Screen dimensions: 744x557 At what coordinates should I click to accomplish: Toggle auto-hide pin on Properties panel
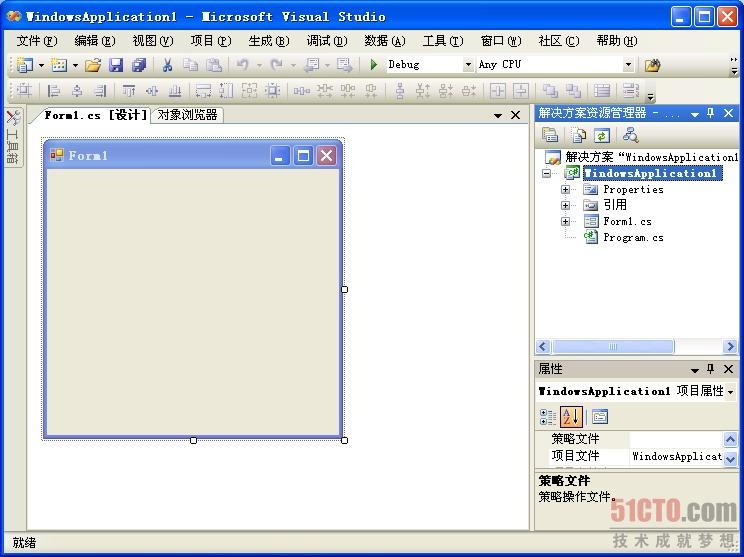710,369
